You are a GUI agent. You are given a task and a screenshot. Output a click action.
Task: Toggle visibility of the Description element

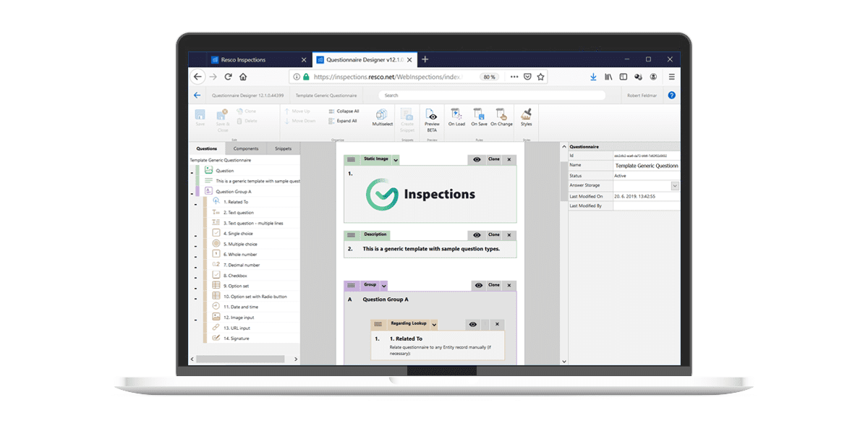point(477,234)
